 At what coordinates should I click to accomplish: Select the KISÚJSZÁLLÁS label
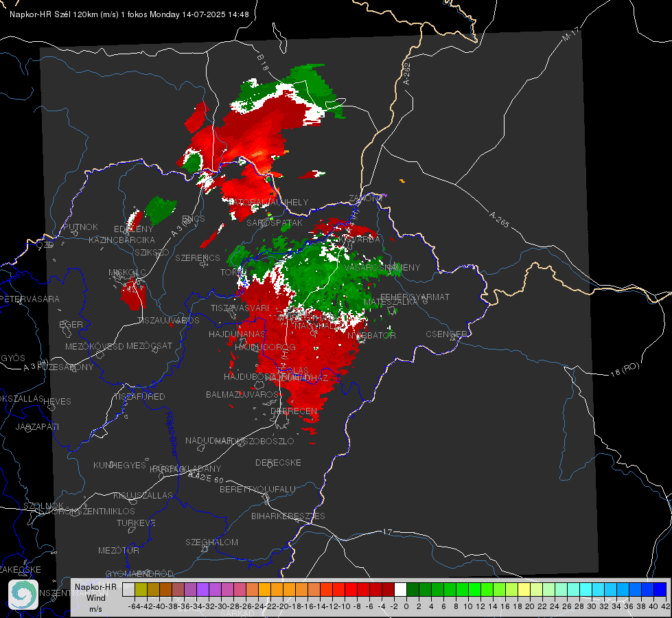pyautogui.click(x=143, y=495)
